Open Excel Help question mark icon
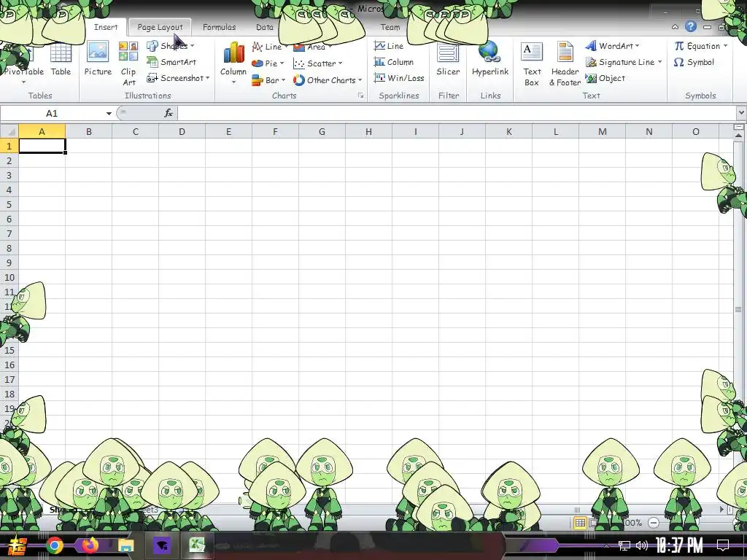The height and width of the screenshot is (560, 747). (690, 27)
